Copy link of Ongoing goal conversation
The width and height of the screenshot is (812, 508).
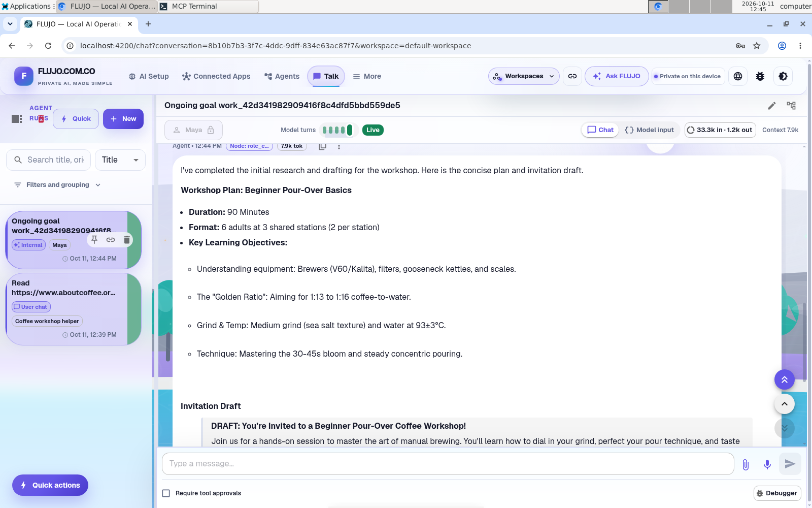111,240
